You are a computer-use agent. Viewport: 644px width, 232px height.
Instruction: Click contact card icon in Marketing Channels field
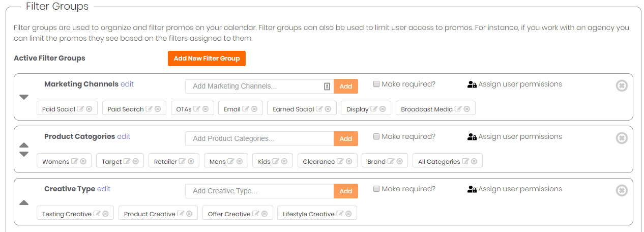click(327, 86)
